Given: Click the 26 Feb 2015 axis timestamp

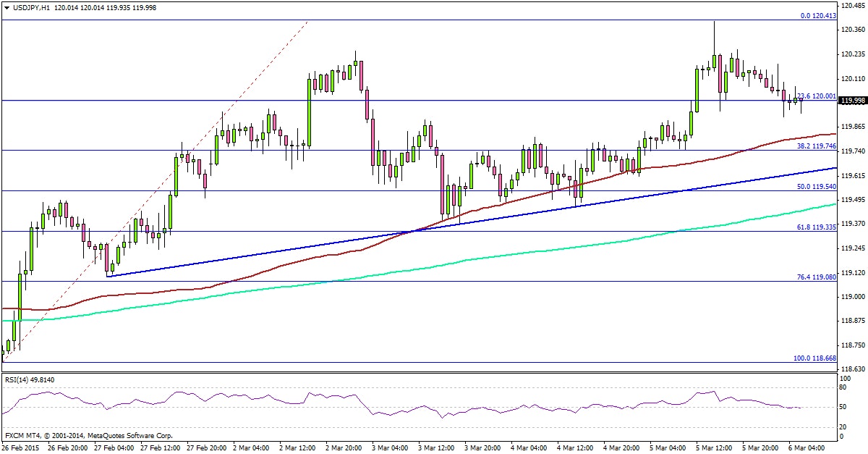Looking at the screenshot, I should (22, 447).
